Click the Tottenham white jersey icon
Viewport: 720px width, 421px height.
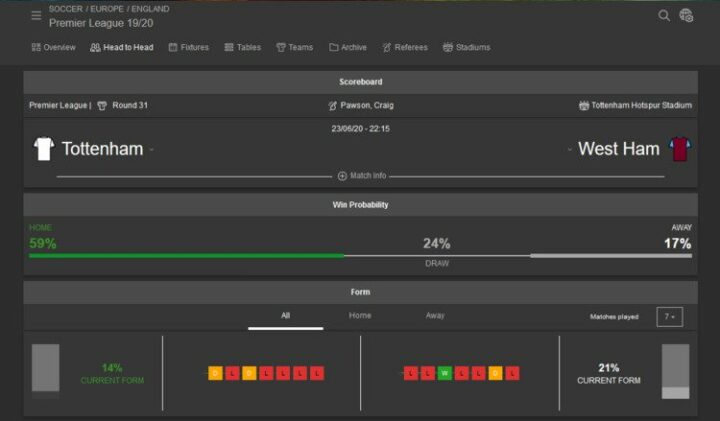(x=44, y=149)
